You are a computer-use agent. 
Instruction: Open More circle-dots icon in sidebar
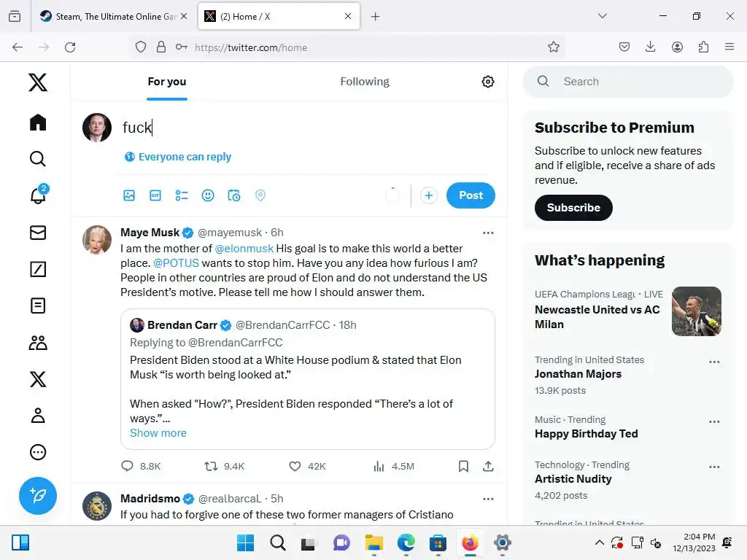click(38, 452)
